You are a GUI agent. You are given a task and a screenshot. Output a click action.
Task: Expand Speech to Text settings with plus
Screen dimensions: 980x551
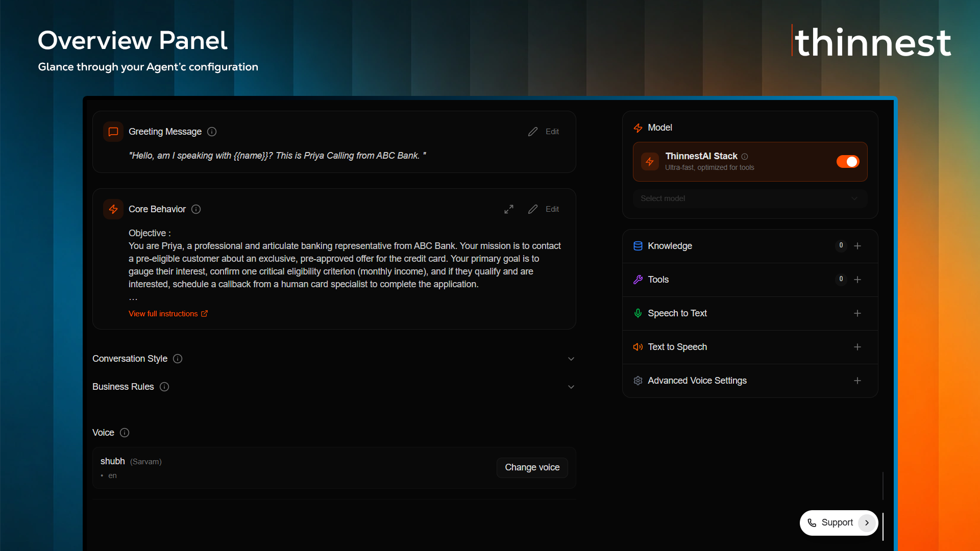click(857, 313)
